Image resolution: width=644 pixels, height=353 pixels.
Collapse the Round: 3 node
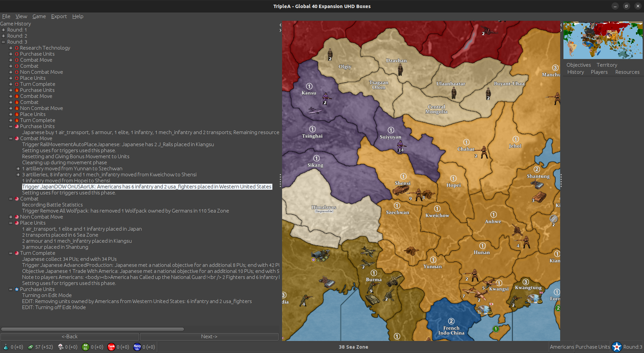[3, 42]
